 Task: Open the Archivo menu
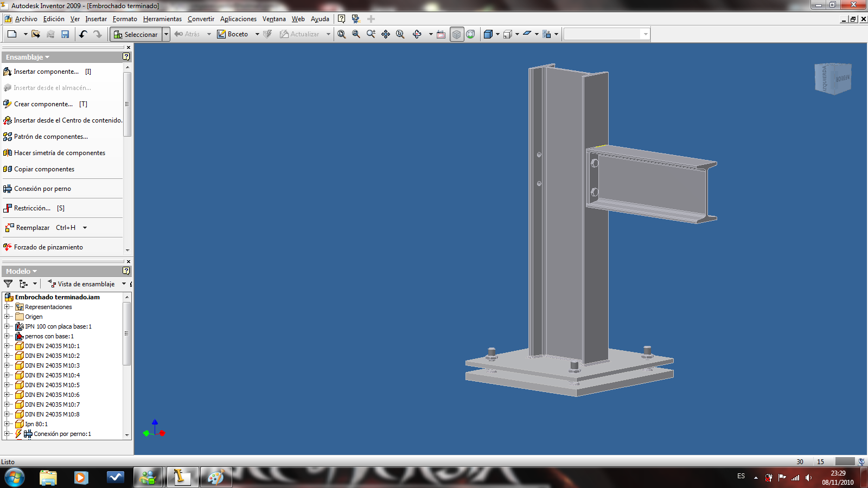[26, 19]
